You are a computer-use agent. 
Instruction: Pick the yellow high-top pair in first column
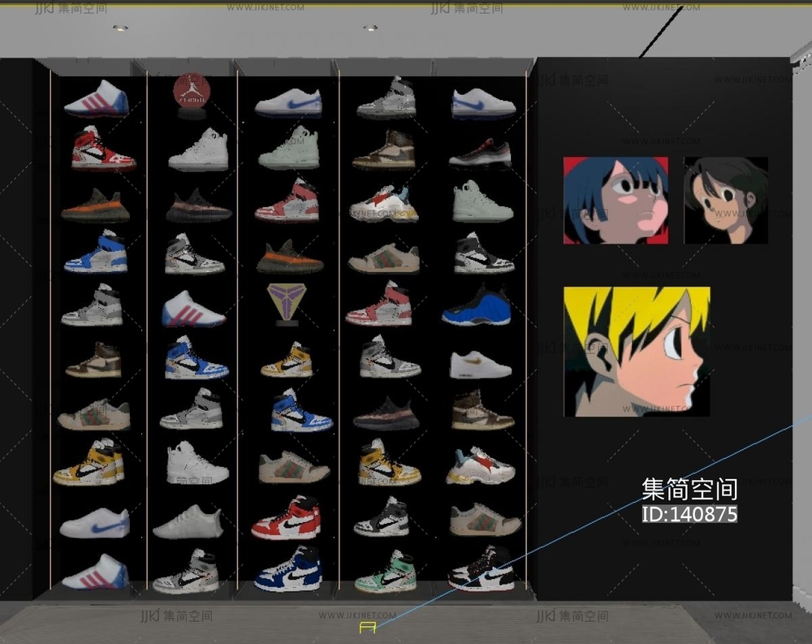coord(89,462)
